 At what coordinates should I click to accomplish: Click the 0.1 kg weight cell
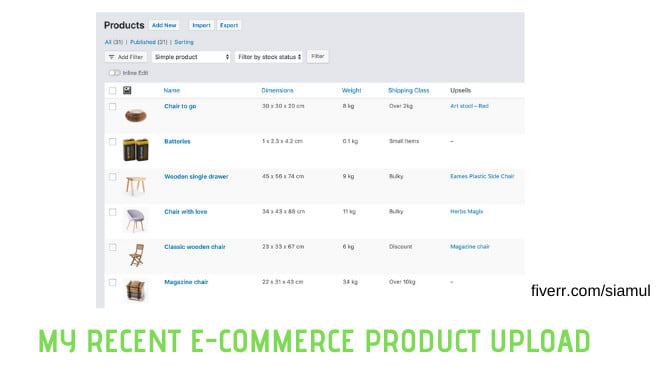coord(350,141)
